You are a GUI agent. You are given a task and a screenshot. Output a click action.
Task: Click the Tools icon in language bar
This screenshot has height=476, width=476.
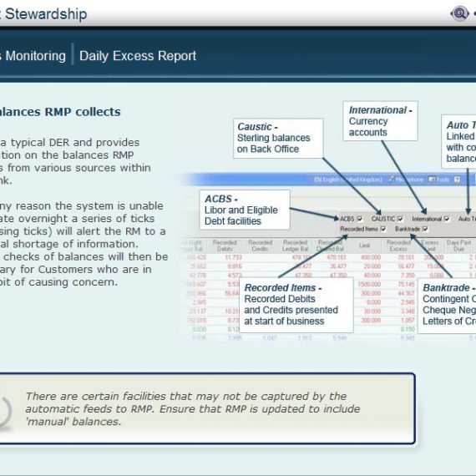[x=432, y=180]
